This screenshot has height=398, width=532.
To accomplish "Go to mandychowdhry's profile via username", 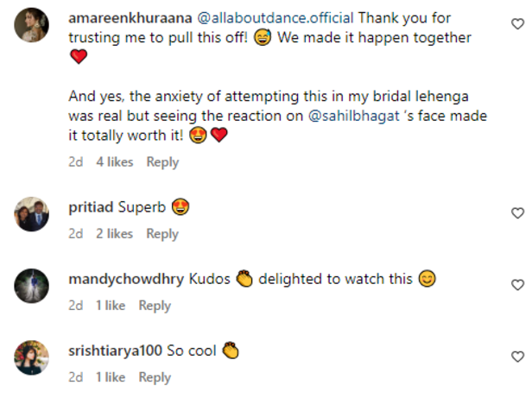I will pos(126,279).
